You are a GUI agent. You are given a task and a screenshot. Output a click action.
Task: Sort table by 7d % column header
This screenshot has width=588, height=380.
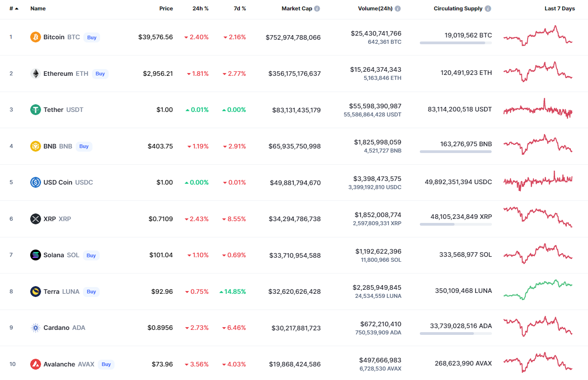[x=239, y=9]
